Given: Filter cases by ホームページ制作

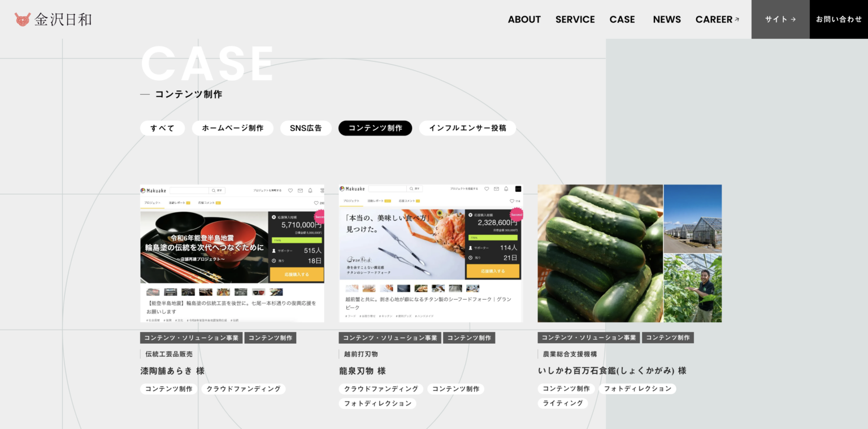Looking at the screenshot, I should coord(232,128).
